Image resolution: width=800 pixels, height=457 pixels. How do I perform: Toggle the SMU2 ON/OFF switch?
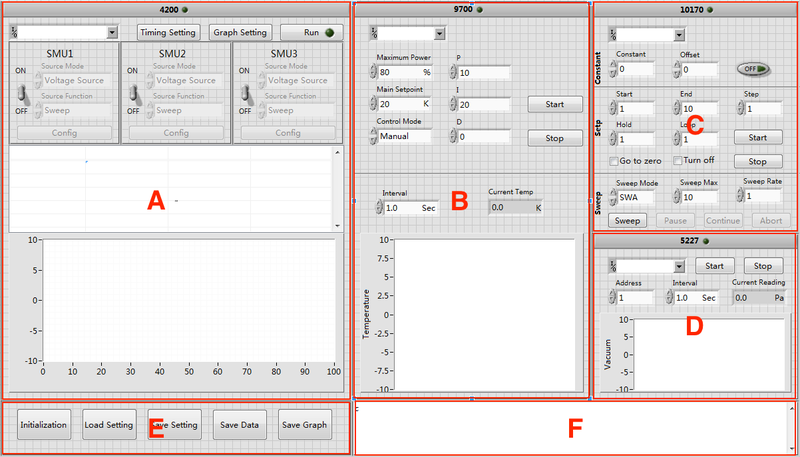(x=134, y=92)
